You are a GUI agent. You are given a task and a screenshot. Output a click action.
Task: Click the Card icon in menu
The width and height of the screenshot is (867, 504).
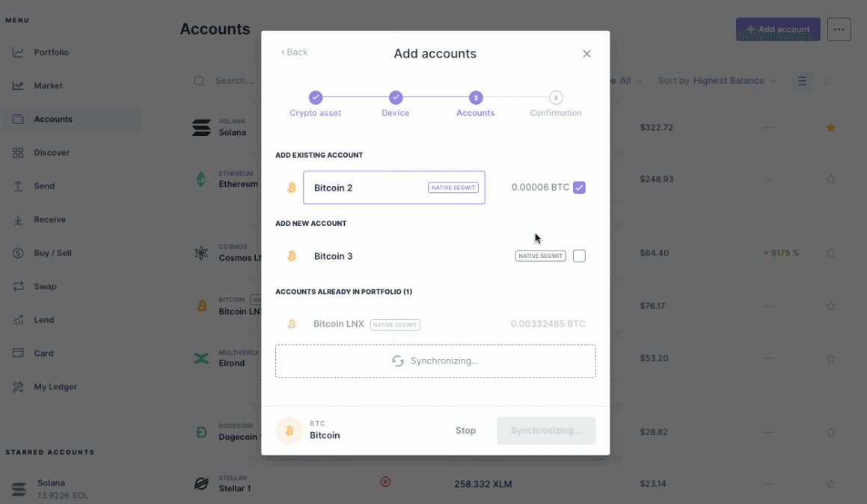(18, 353)
